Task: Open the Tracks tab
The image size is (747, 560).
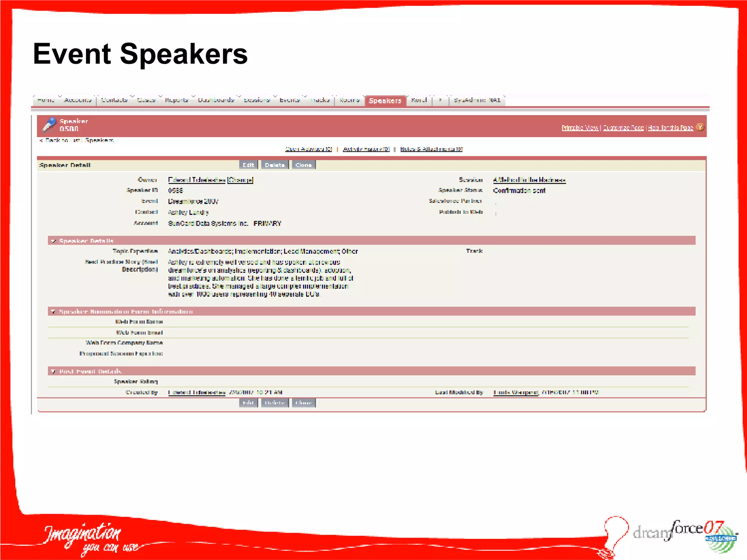Action: pos(320,100)
